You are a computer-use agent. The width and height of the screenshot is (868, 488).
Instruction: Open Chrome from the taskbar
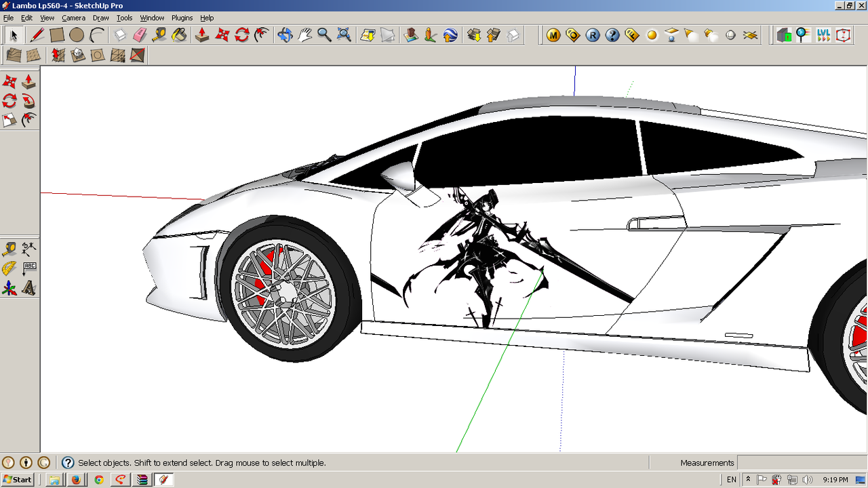point(99,479)
